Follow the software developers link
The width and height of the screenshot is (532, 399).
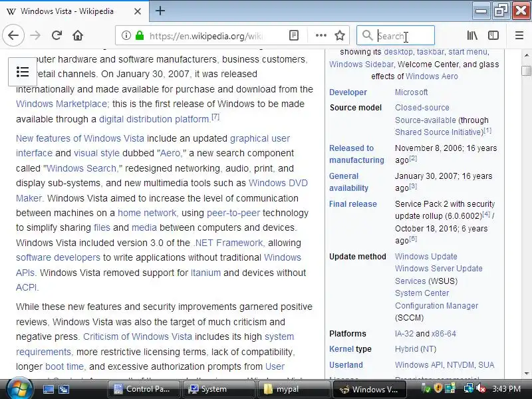58,257
